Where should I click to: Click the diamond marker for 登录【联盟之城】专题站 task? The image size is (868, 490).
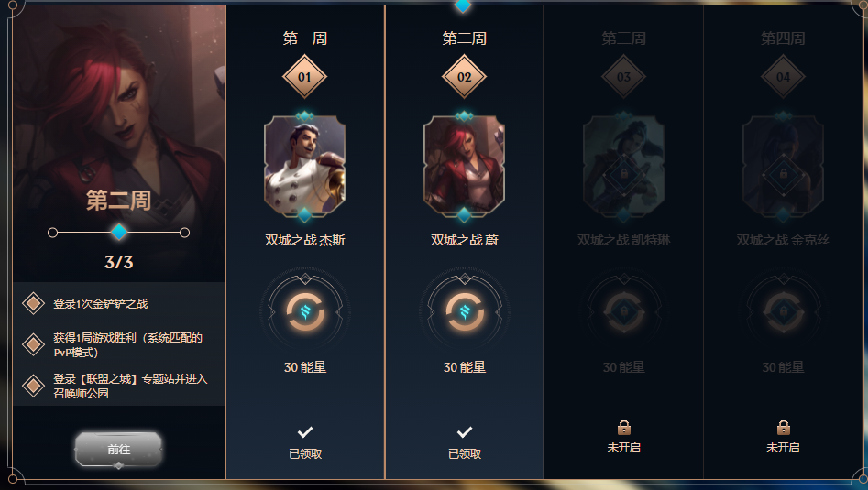33,386
